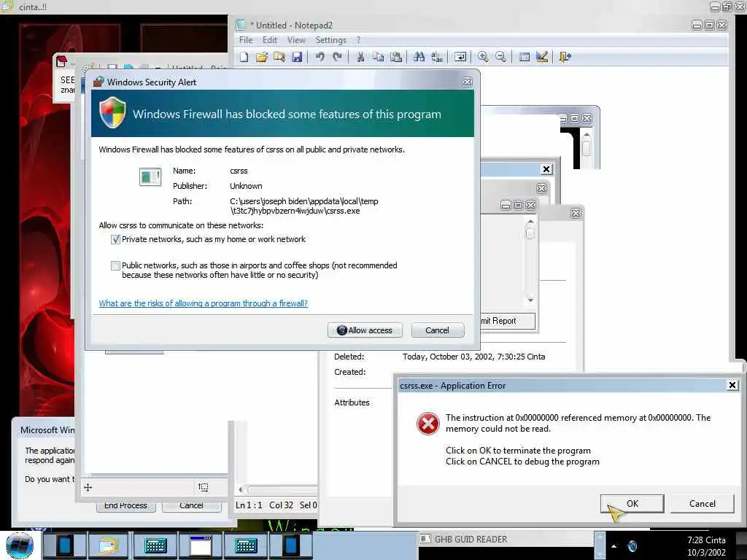Open the folder explorer taskbar button

point(109,545)
